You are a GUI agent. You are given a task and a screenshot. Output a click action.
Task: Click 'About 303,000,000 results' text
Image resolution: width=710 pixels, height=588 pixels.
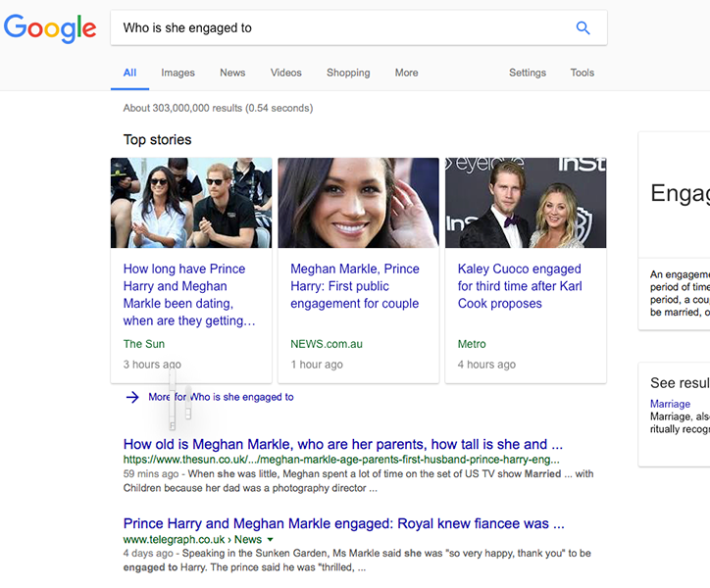click(219, 108)
